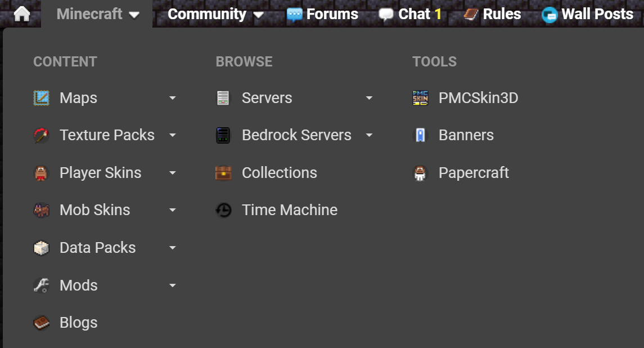Image resolution: width=644 pixels, height=348 pixels.
Task: Collapse the Minecraft dropdown menu
Action: [x=98, y=14]
